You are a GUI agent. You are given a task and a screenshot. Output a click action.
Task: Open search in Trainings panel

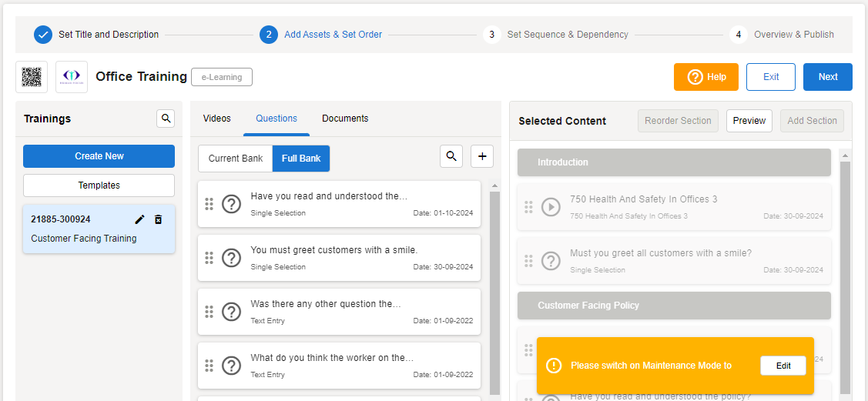tap(166, 119)
